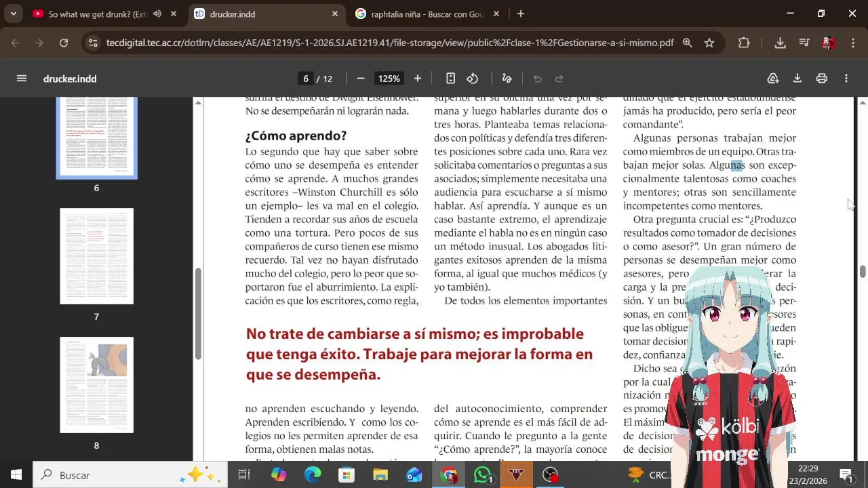Edit the current page number field
This screenshot has height=488, width=868.
[306, 79]
